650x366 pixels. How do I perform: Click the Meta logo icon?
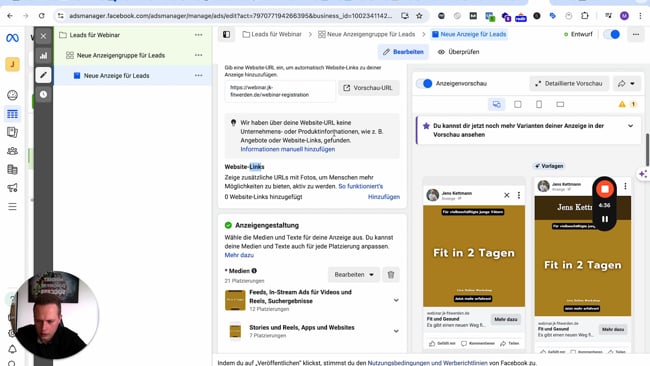[12, 38]
